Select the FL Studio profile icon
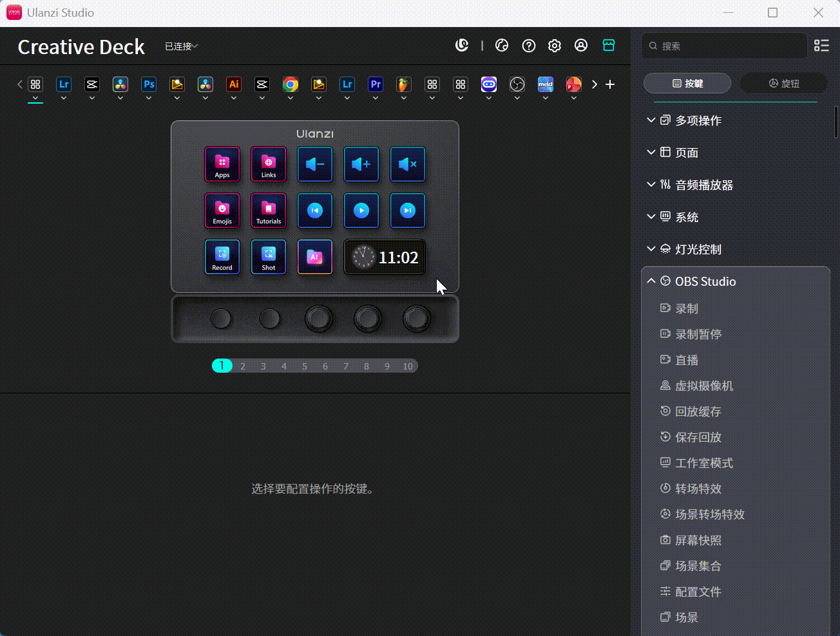Image resolution: width=840 pixels, height=636 pixels. [x=403, y=84]
